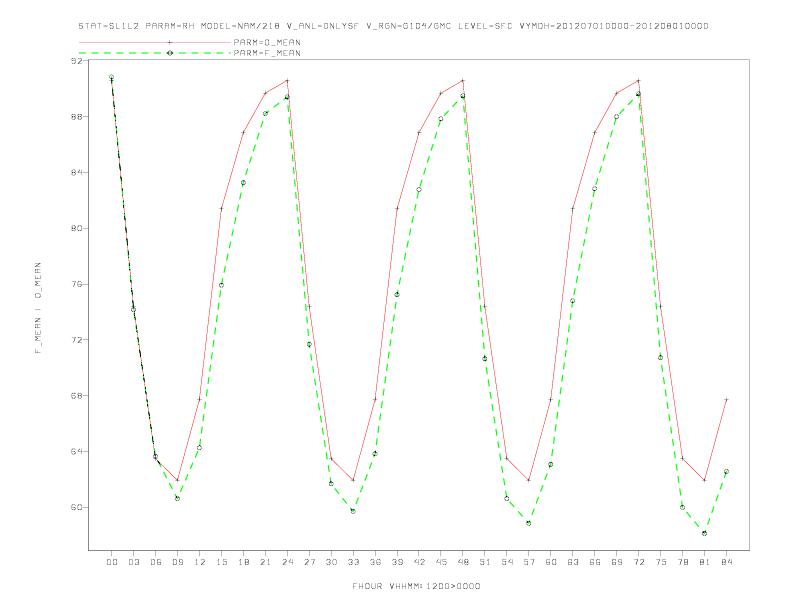Click x-axis tick label 45
This screenshot has width=792, height=612.
pyautogui.click(x=441, y=562)
